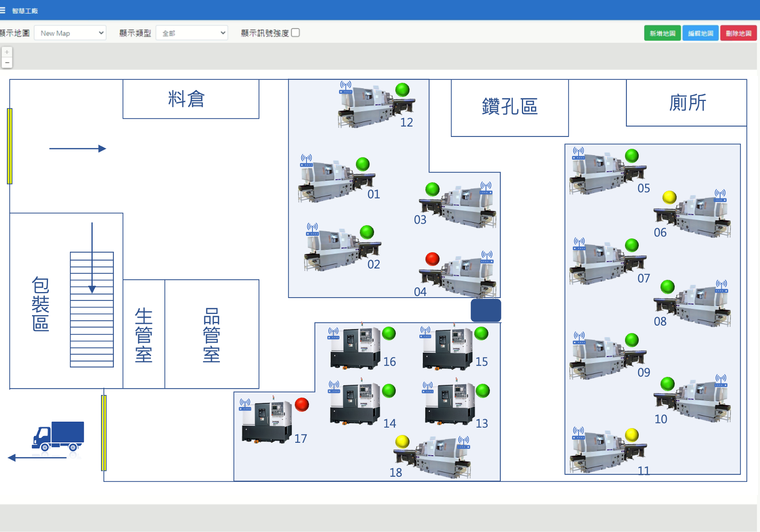
Task: Click the 生管室 room label
Action: pyautogui.click(x=143, y=335)
